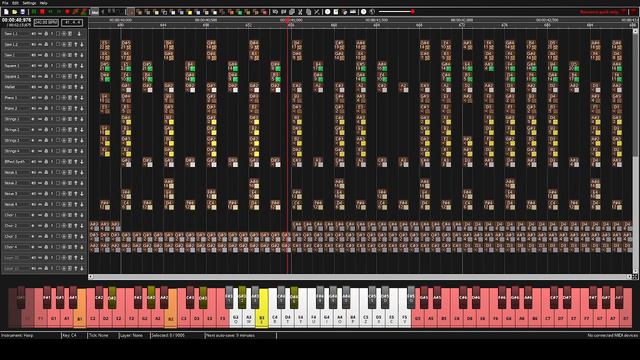Toggle solo on the Piano 1 layer
The width and height of the screenshot is (640, 360).
pos(52,98)
